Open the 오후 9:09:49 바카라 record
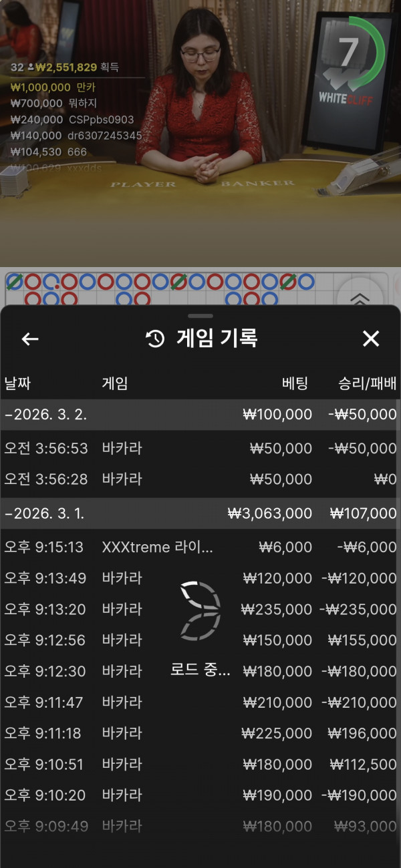The width and height of the screenshot is (401, 868). 200,827
